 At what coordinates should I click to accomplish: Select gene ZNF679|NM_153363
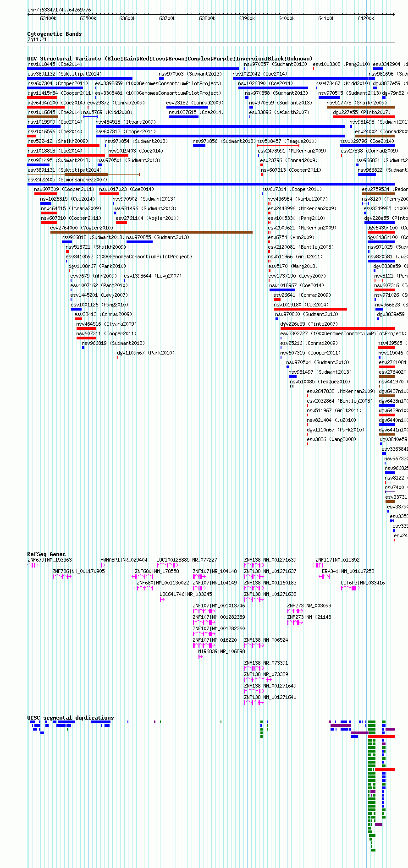50,560
